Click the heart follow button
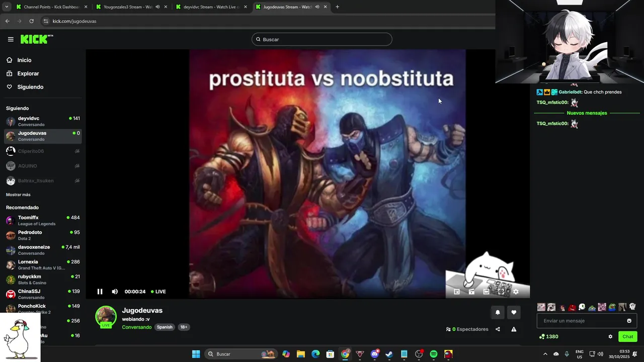This screenshot has width=644, height=362. pos(514,312)
